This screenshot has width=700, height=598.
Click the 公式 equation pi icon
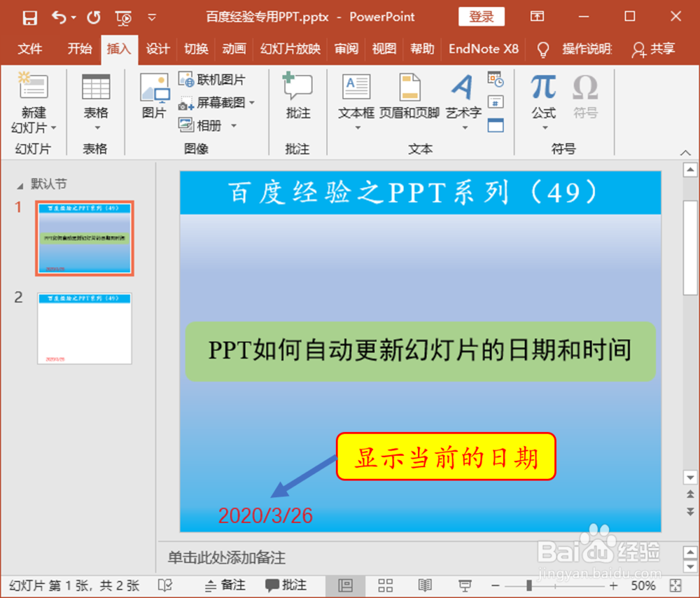543,87
